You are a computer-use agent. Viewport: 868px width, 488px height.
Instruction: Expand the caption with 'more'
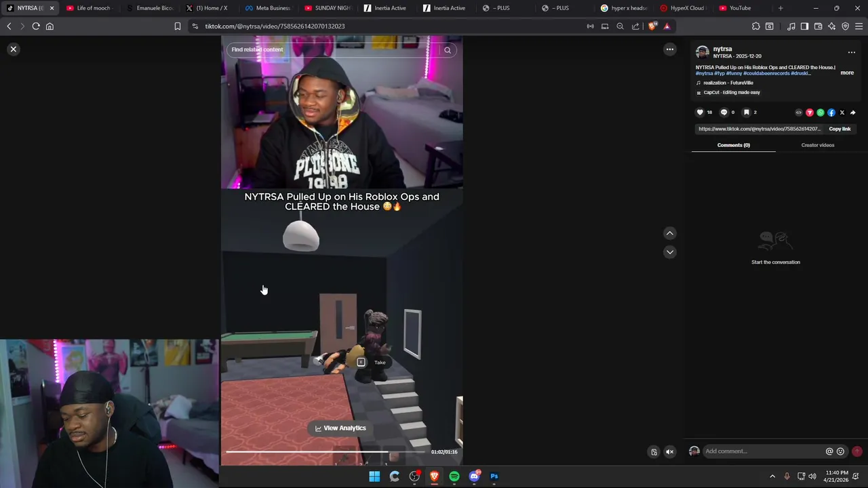coord(847,73)
